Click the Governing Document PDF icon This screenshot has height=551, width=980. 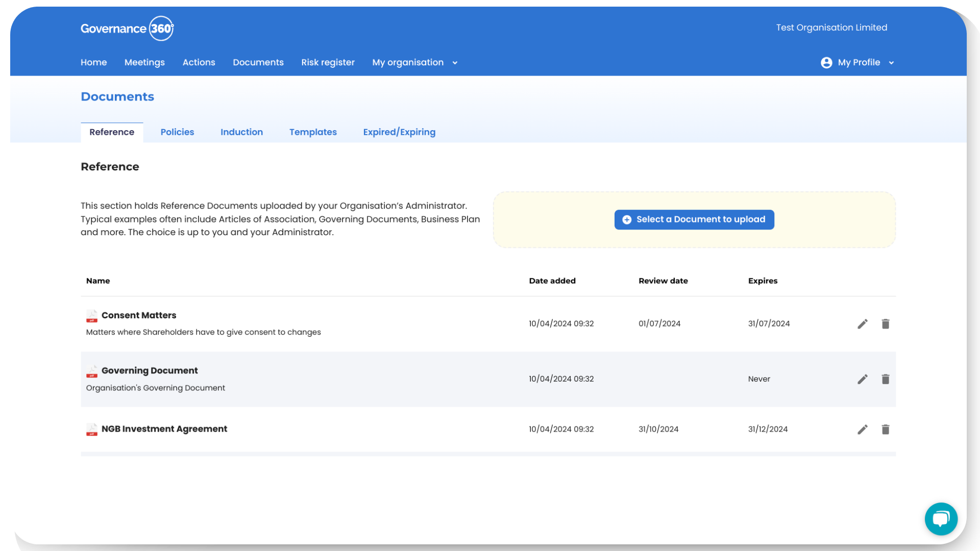(x=92, y=371)
